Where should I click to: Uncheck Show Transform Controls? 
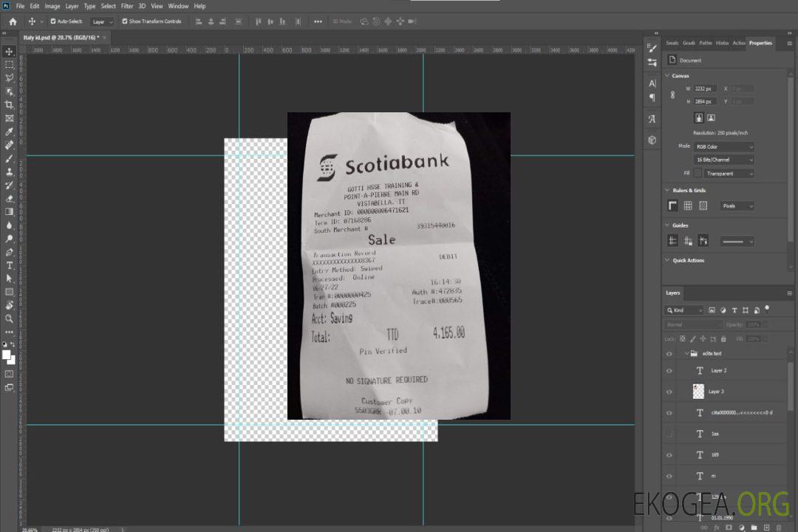point(125,21)
